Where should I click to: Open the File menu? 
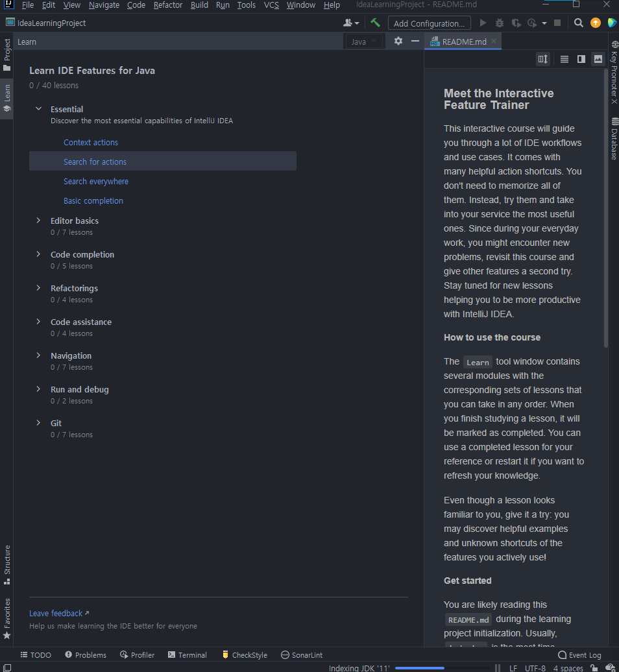pyautogui.click(x=27, y=5)
